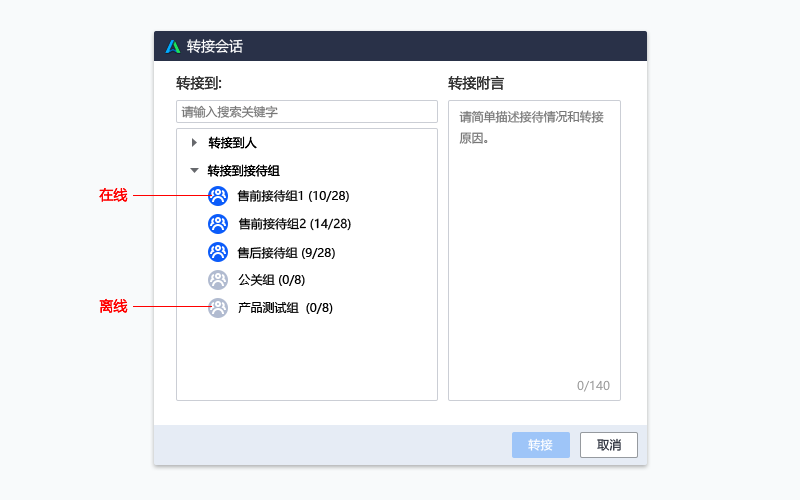Click the 转接到人 tree label

[232, 143]
